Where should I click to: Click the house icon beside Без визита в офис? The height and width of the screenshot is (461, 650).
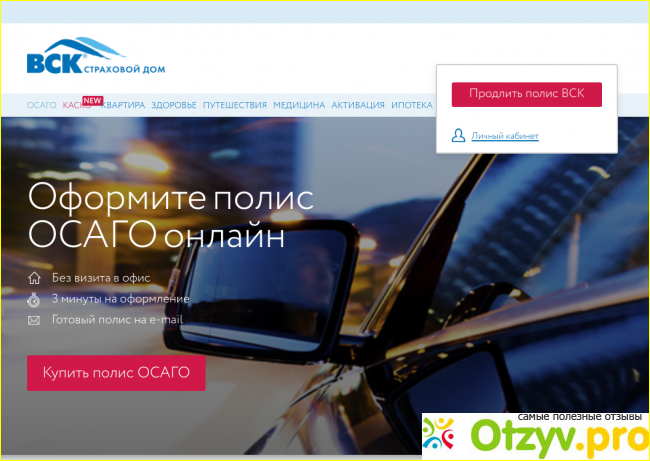pos(35,278)
